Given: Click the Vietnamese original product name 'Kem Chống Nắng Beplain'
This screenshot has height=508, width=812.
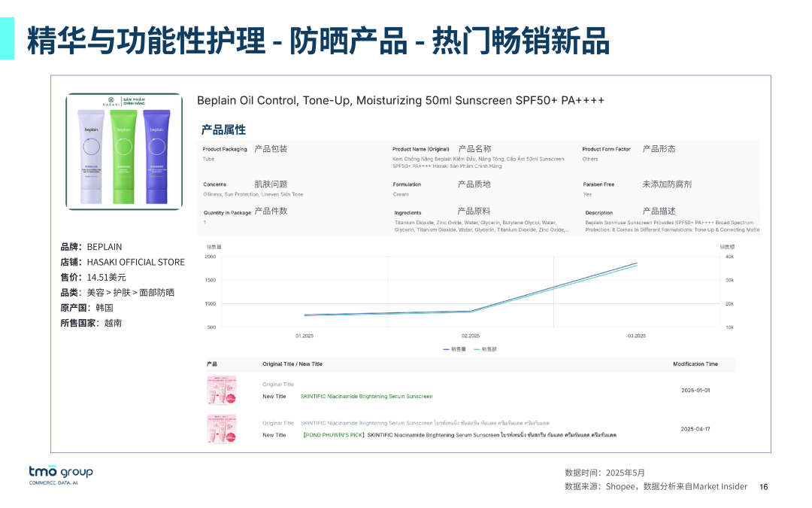Looking at the screenshot, I should pyautogui.click(x=478, y=163).
